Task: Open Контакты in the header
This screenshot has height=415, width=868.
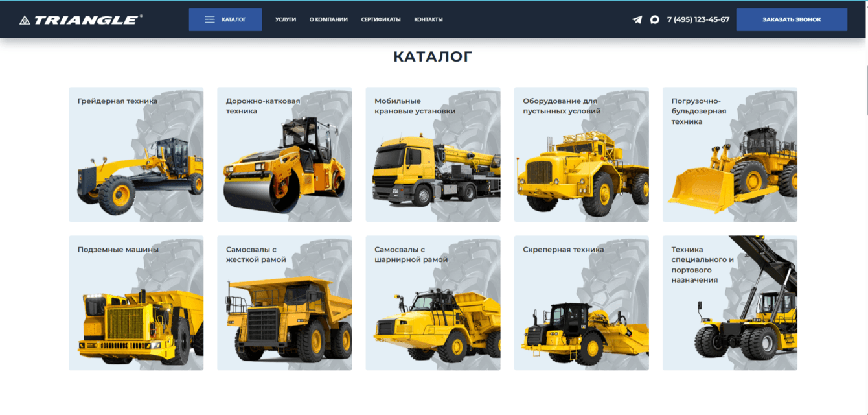Action: (x=428, y=19)
